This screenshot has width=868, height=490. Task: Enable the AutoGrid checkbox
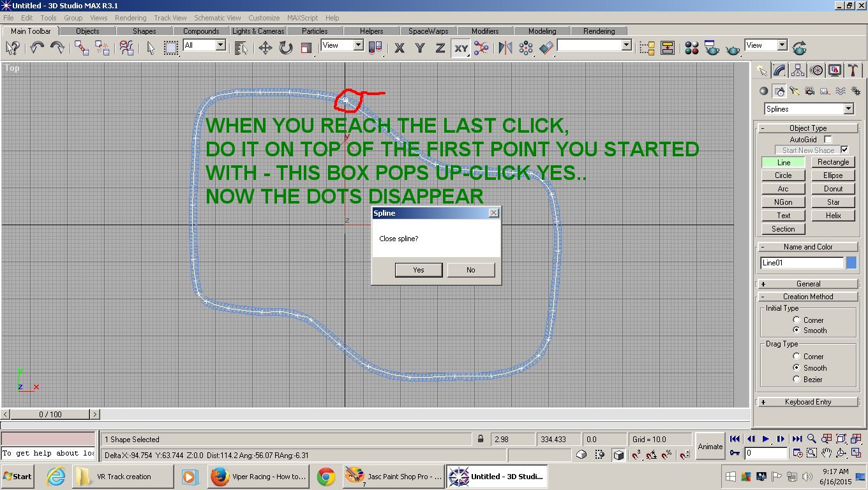tap(828, 139)
